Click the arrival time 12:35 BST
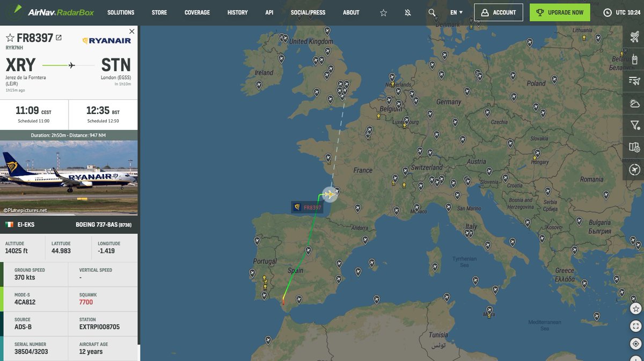This screenshot has width=644, height=361. [x=103, y=111]
